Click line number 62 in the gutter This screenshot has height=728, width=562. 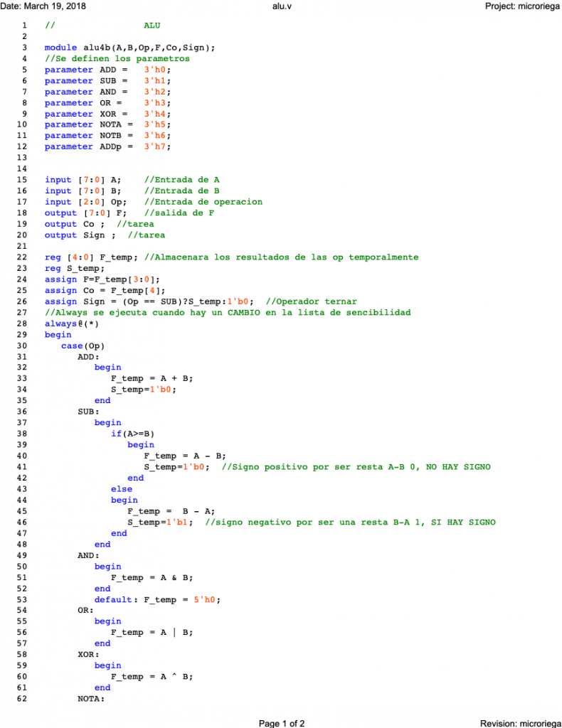point(22,700)
